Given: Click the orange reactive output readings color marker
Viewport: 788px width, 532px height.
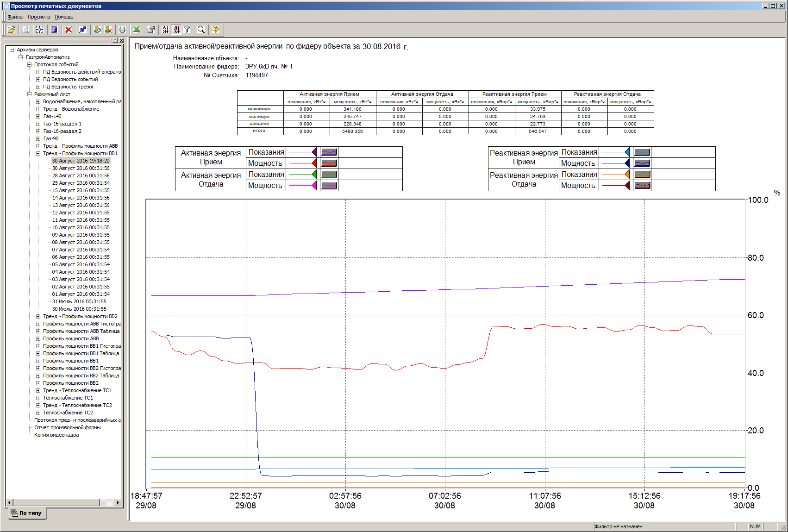Looking at the screenshot, I should point(627,175).
